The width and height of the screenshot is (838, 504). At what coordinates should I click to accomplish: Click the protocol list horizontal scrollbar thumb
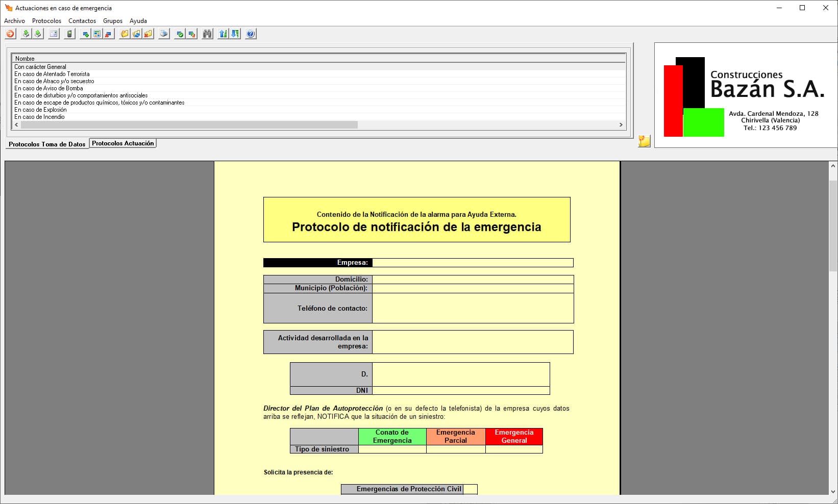[x=189, y=124]
